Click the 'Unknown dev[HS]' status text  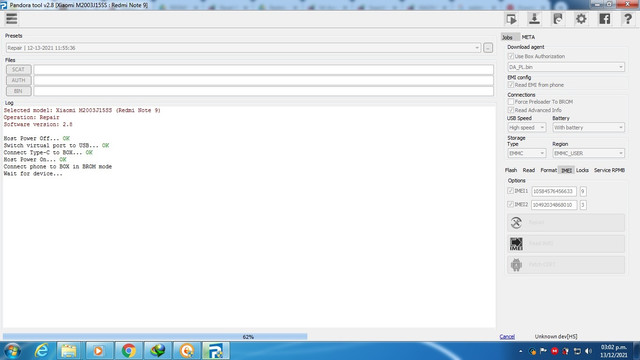pos(556,337)
